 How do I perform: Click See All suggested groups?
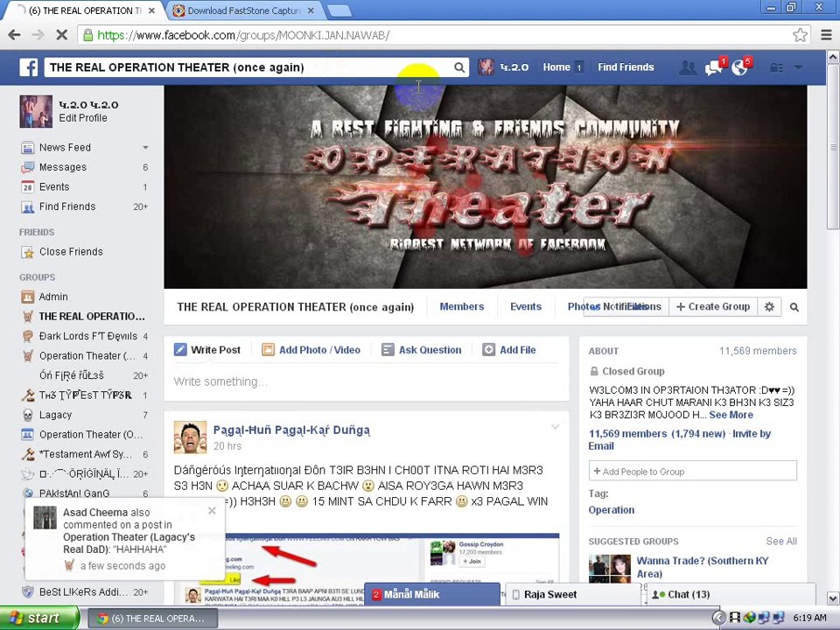pyautogui.click(x=781, y=541)
